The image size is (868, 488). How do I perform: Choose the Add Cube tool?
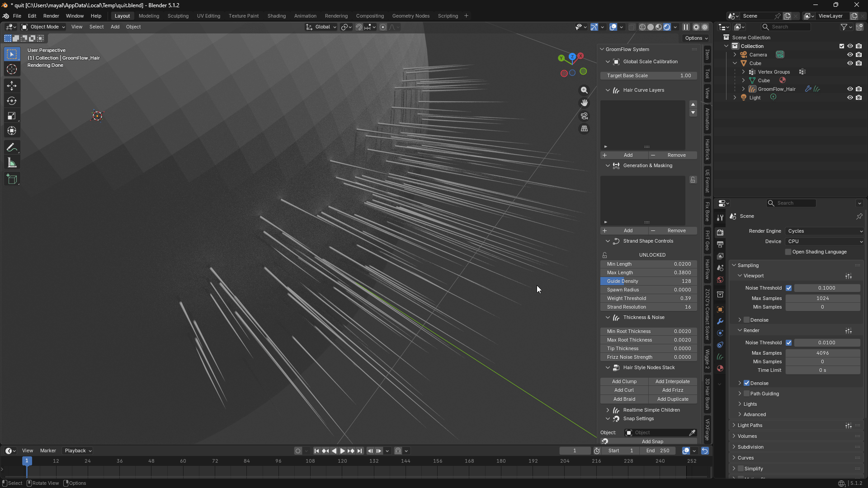[x=12, y=179]
